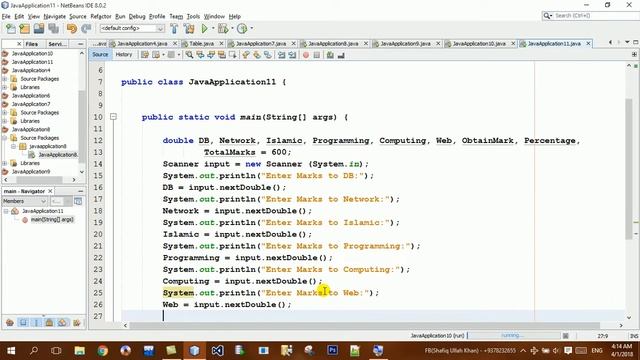This screenshot has width=640, height=360.
Task: Switch to Table.java editor tab
Action: point(202,43)
